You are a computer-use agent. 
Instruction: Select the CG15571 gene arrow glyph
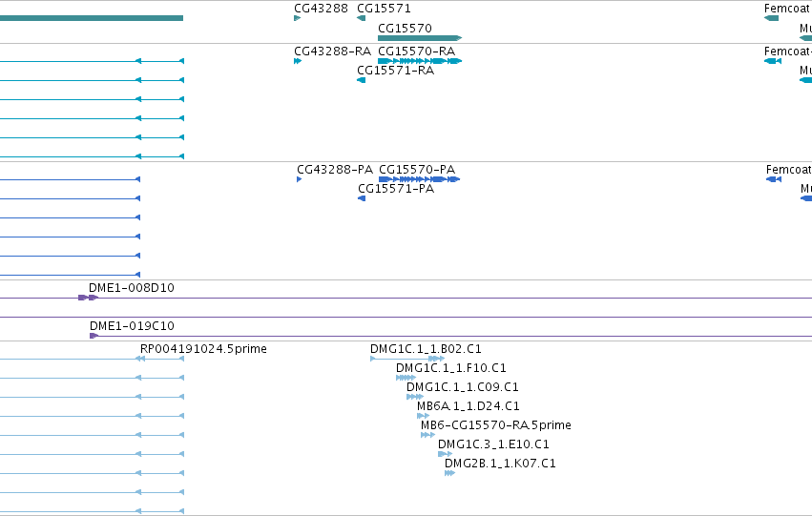pyautogui.click(x=362, y=18)
